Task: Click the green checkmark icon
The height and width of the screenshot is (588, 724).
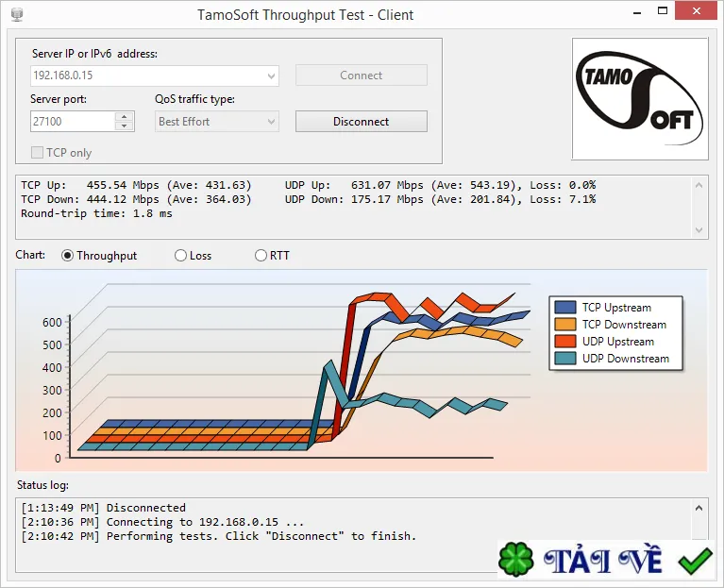Action: point(696,561)
